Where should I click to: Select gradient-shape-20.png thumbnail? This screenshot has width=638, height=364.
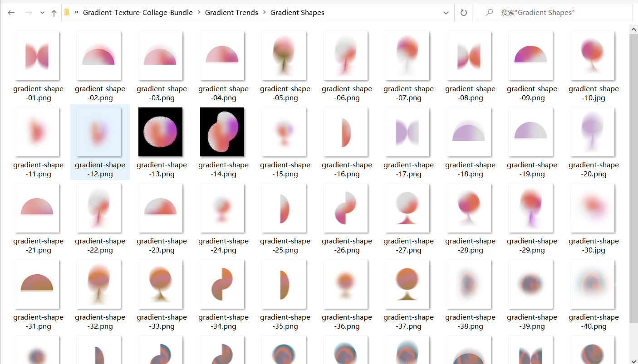pos(593,132)
